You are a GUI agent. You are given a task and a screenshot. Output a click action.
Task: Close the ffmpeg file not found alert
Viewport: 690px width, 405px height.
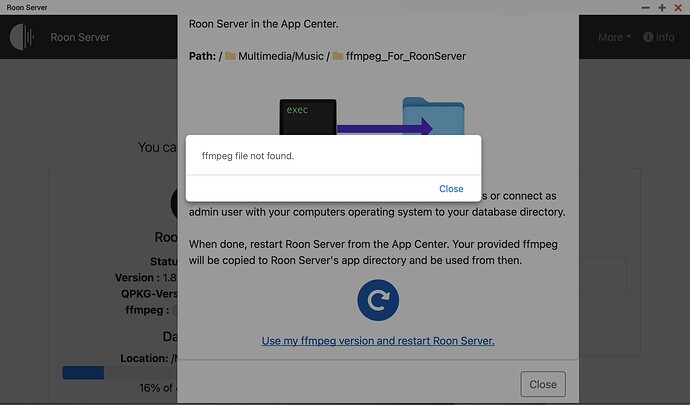(x=451, y=188)
